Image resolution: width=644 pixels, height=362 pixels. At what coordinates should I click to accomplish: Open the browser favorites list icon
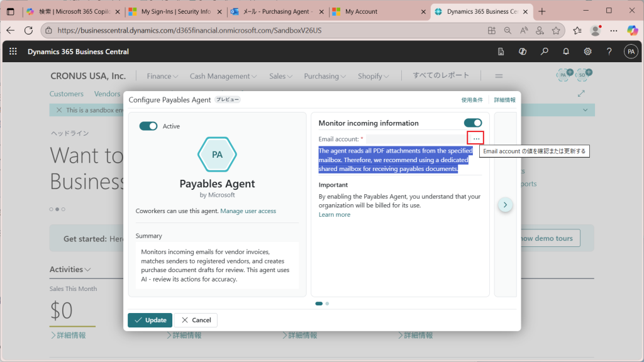(577, 30)
